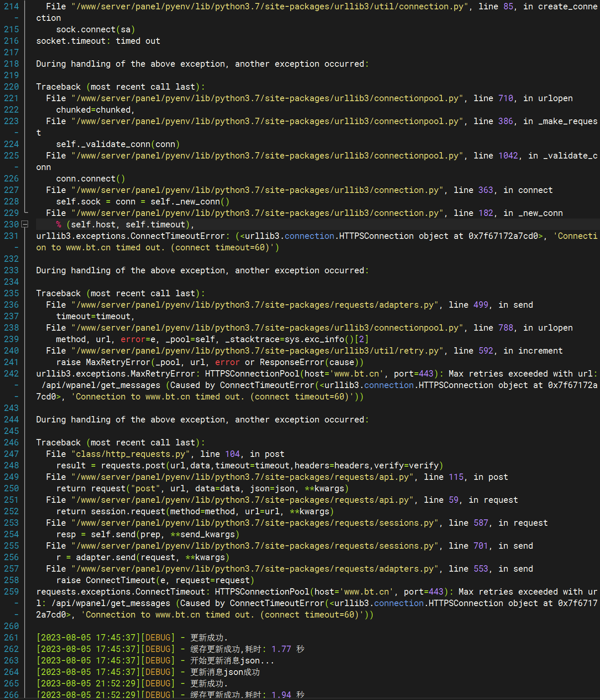600x700 pixels.
Task: Click the log entry on gutter line 261
Action: pyautogui.click(x=132, y=638)
